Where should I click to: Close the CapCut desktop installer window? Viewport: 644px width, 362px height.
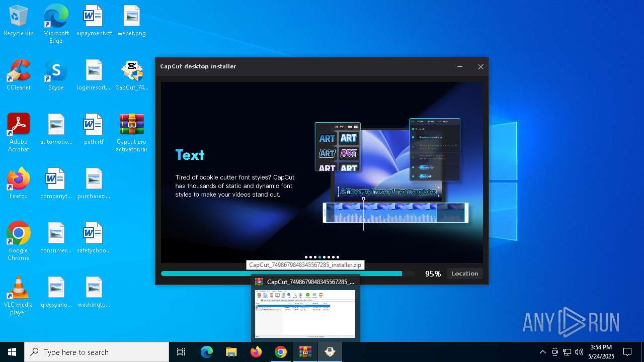(480, 66)
